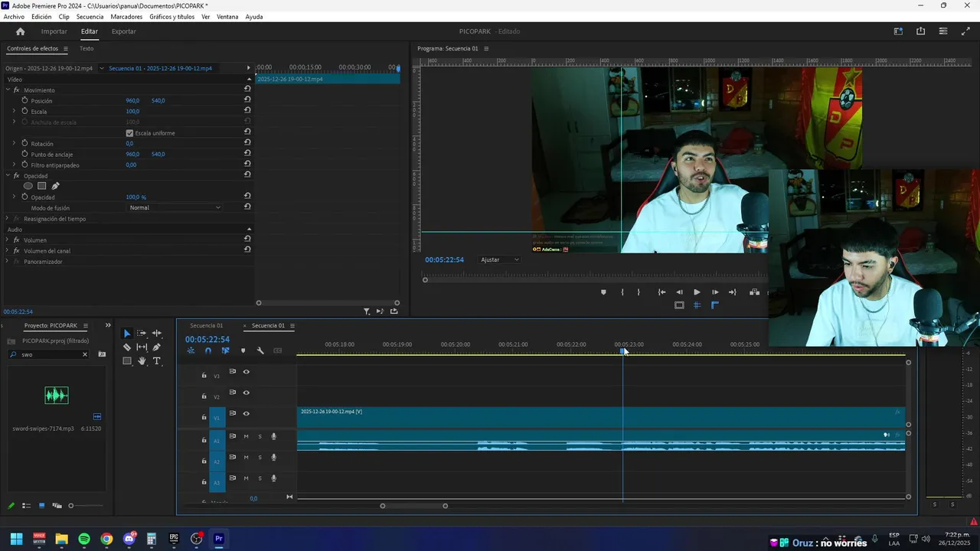Clear the project search field
The image size is (980, 551).
(x=85, y=354)
